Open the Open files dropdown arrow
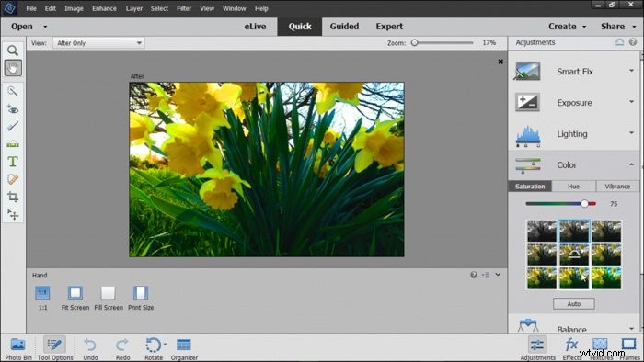The height and width of the screenshot is (362, 644). click(x=45, y=27)
